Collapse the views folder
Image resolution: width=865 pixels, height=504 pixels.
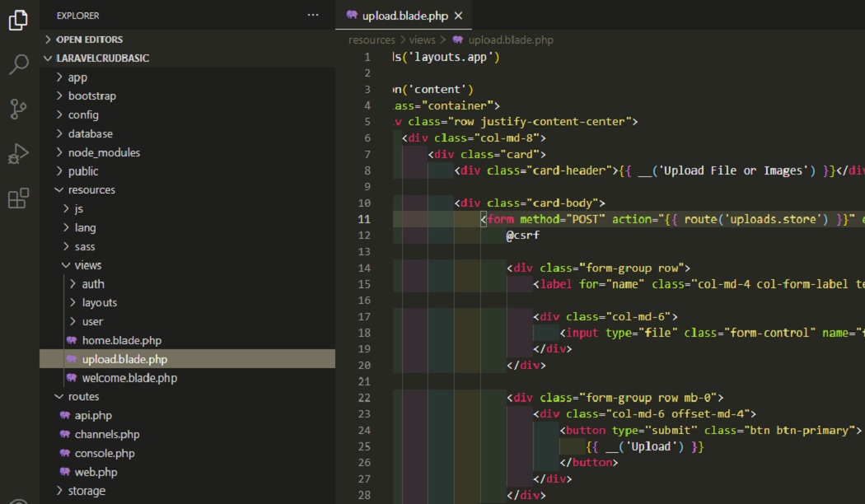pyautogui.click(x=188, y=265)
